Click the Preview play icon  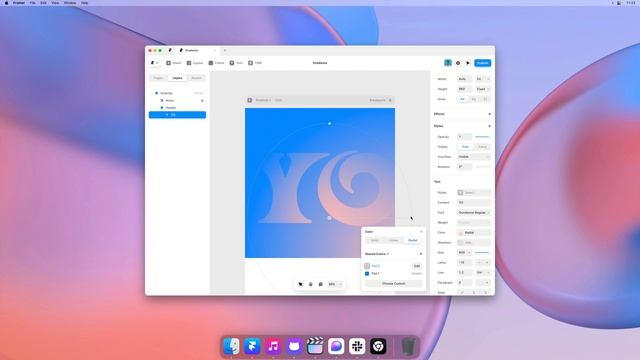pyautogui.click(x=468, y=63)
